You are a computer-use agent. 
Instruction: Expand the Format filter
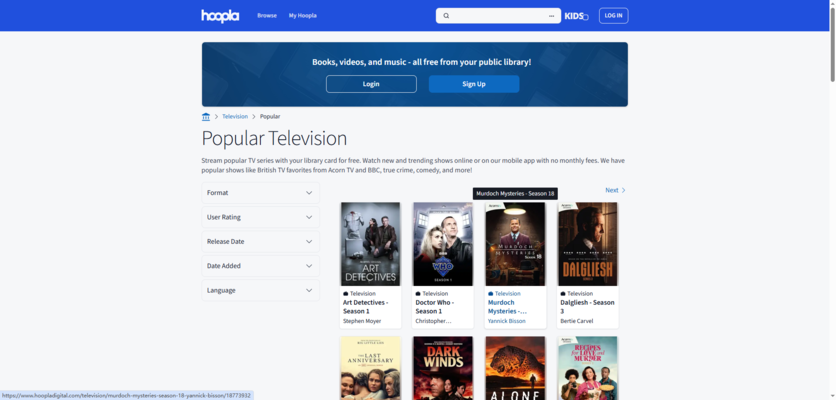tap(260, 193)
